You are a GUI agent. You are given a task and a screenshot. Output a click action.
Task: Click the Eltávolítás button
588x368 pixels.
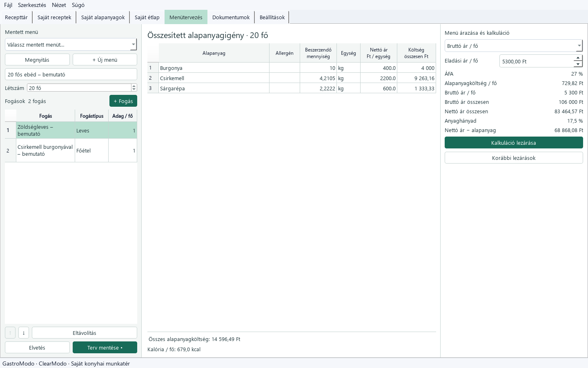pyautogui.click(x=85, y=333)
